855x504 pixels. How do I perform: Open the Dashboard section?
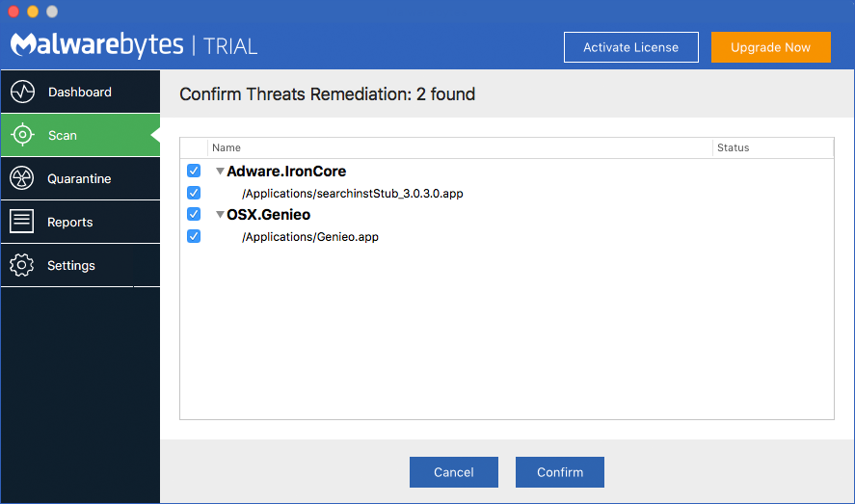(x=81, y=92)
